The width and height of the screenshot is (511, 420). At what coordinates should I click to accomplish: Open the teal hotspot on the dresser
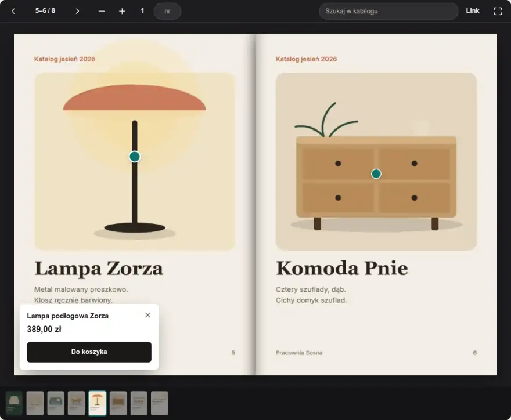click(x=376, y=174)
